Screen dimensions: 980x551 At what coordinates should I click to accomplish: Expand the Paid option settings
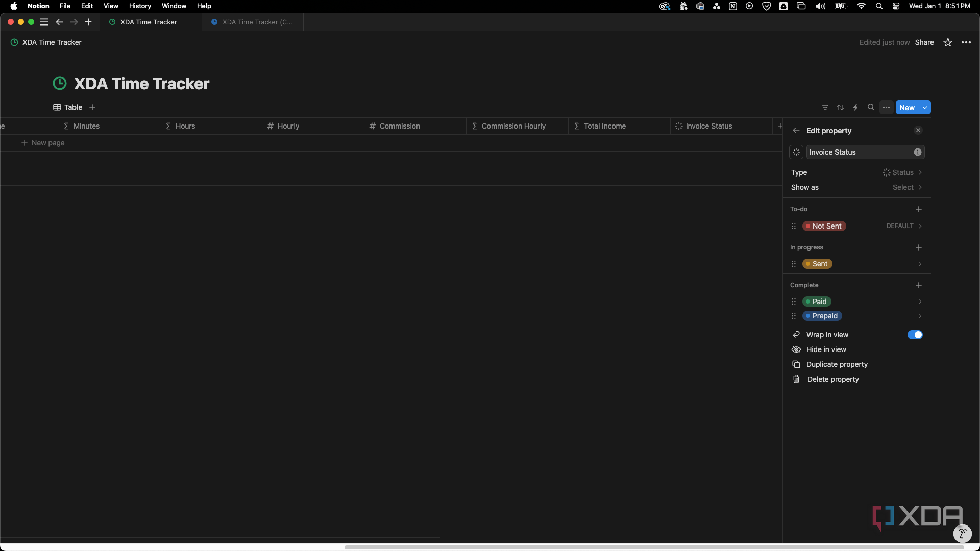click(x=920, y=302)
